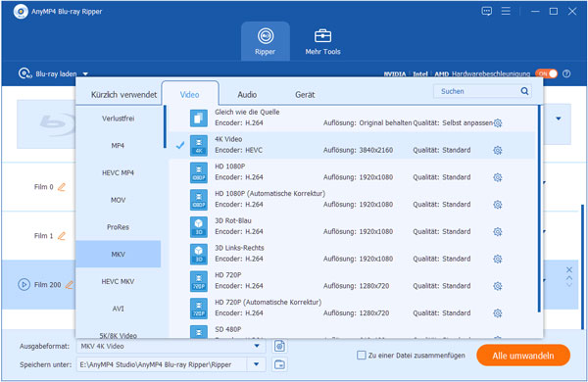The image size is (588, 382).
Task: Open settings gear for 3D Rot-Blau
Action: pyautogui.click(x=498, y=232)
